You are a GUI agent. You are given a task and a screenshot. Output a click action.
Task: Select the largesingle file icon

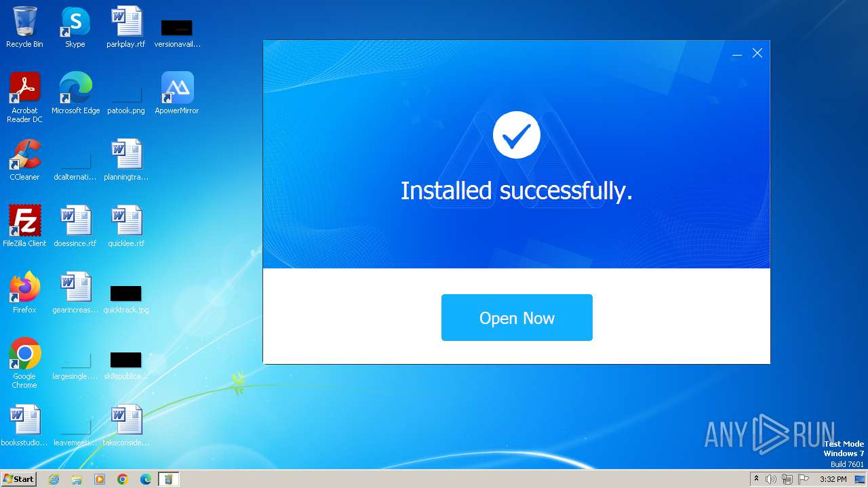[x=75, y=365]
